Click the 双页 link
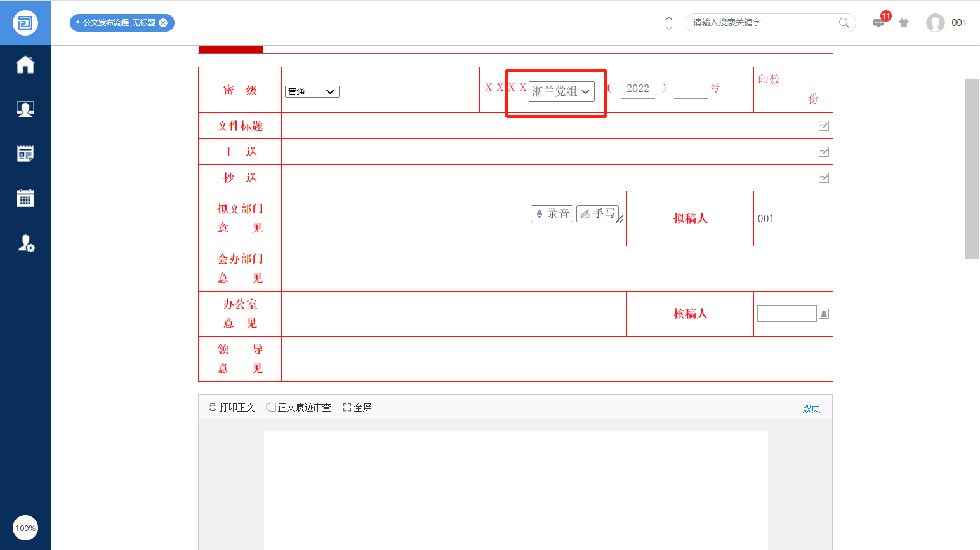This screenshot has width=980, height=550. [x=811, y=408]
